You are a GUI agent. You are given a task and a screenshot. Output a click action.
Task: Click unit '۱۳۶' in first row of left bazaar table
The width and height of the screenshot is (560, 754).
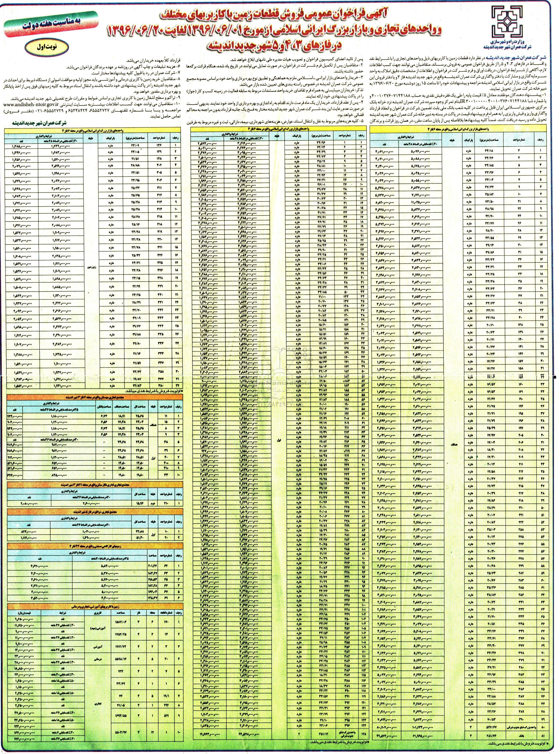coord(159,145)
